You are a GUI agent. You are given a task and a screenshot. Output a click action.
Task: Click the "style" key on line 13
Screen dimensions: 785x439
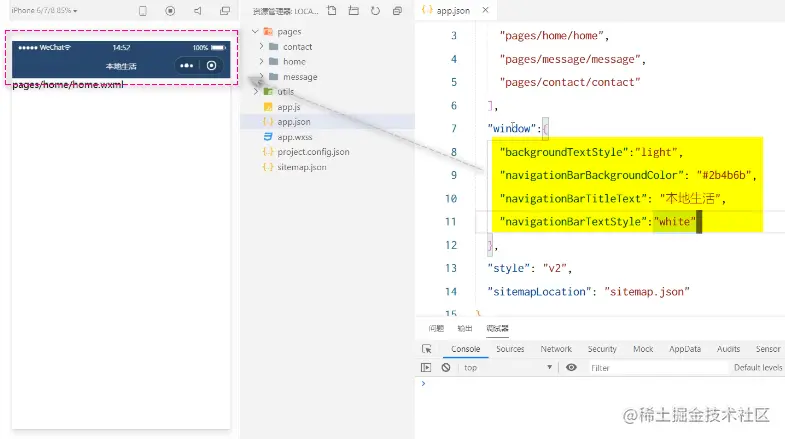(509, 268)
